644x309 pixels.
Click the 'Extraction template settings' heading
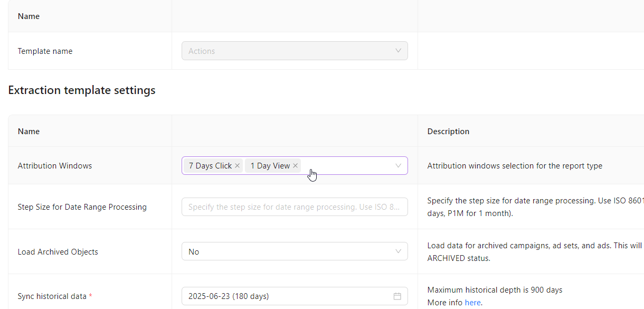click(x=82, y=90)
